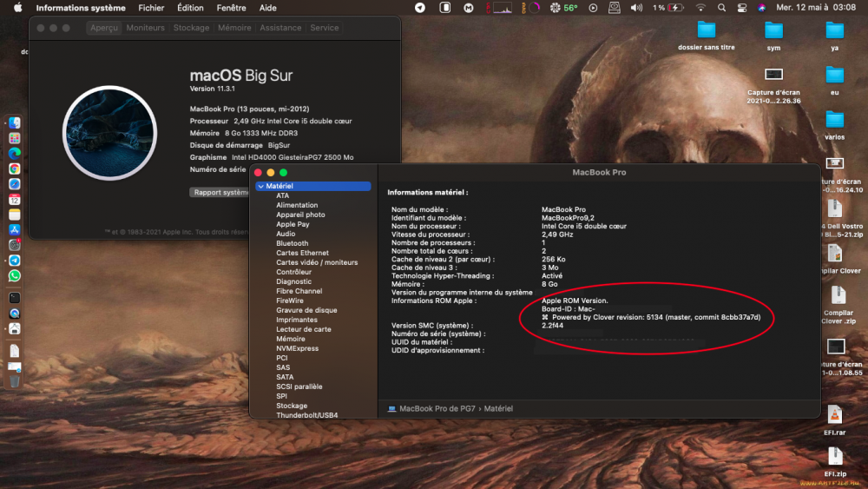Viewport: 868px width, 489px height.
Task: Open Launchpad in the dock
Action: pos(15,138)
